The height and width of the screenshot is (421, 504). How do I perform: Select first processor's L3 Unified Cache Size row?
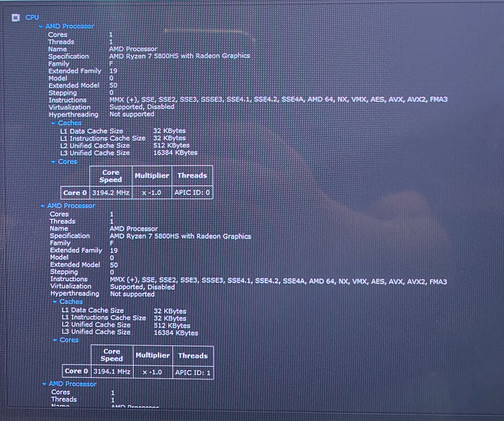pyautogui.click(x=129, y=153)
